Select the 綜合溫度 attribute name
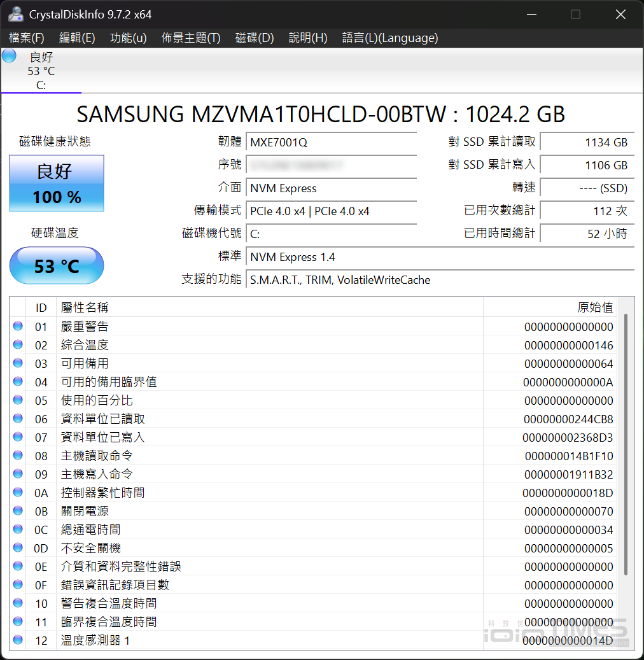Viewport: 644px width, 660px height. point(85,345)
